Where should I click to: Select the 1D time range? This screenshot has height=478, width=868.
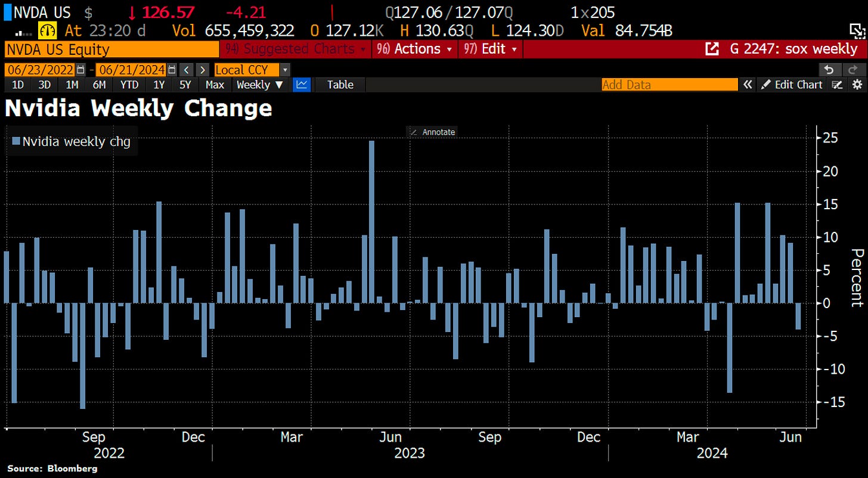(x=18, y=85)
